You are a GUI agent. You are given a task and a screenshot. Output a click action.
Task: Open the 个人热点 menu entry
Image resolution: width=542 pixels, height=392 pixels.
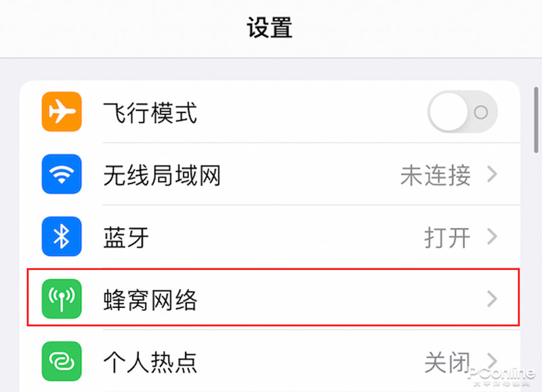click(150, 362)
